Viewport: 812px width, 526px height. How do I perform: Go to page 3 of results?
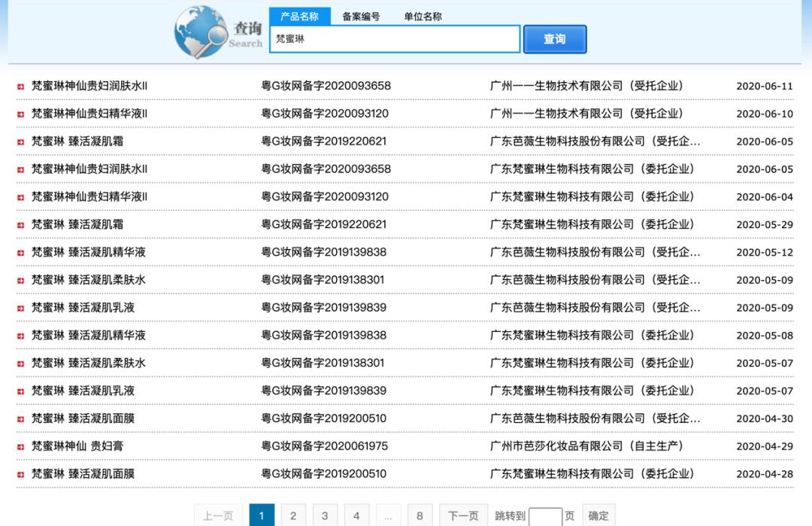point(325,515)
